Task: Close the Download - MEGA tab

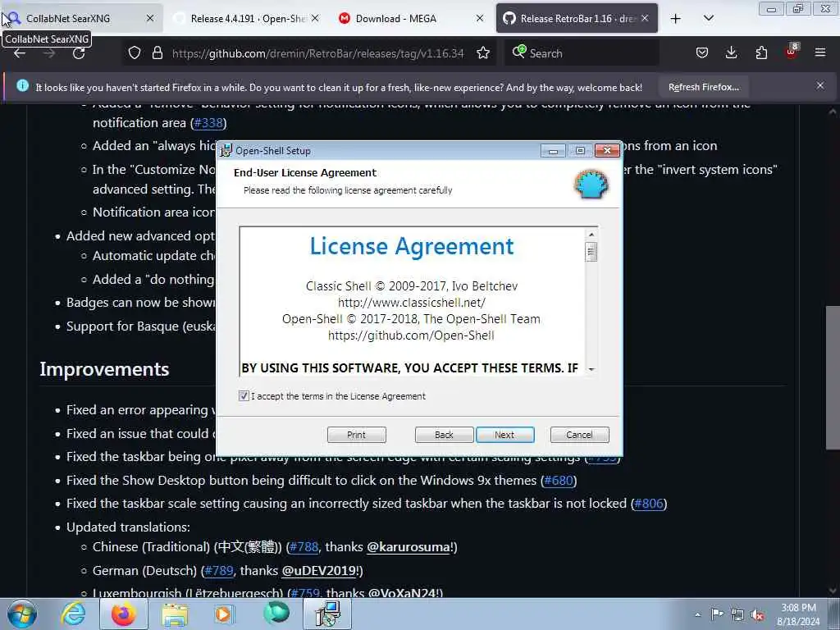Action: coord(480,18)
